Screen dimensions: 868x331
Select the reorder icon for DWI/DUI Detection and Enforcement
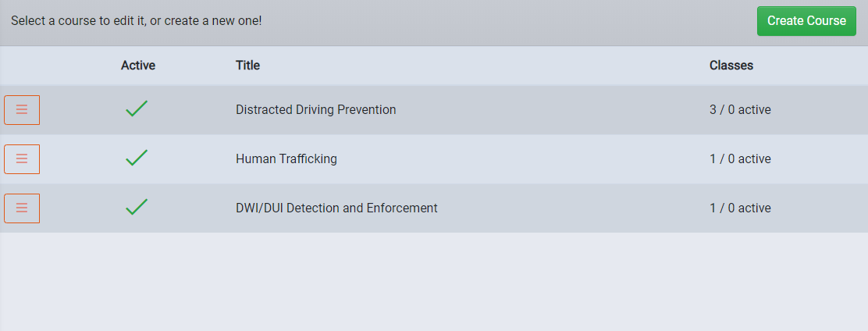pyautogui.click(x=22, y=208)
